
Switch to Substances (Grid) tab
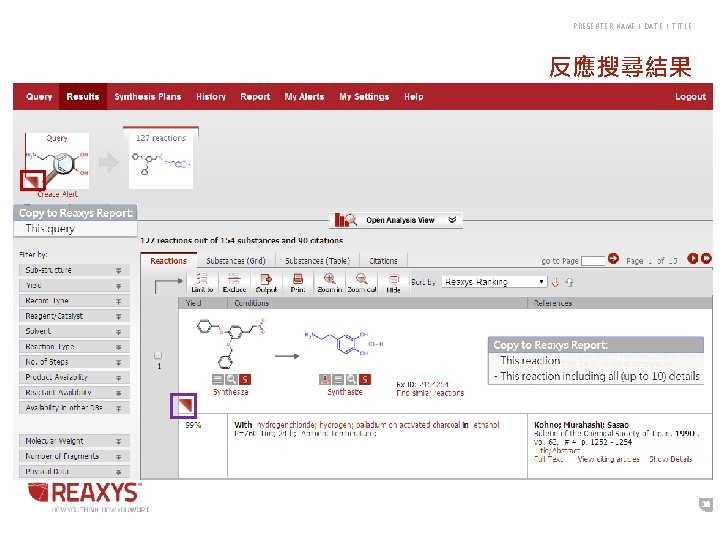[x=236, y=260]
